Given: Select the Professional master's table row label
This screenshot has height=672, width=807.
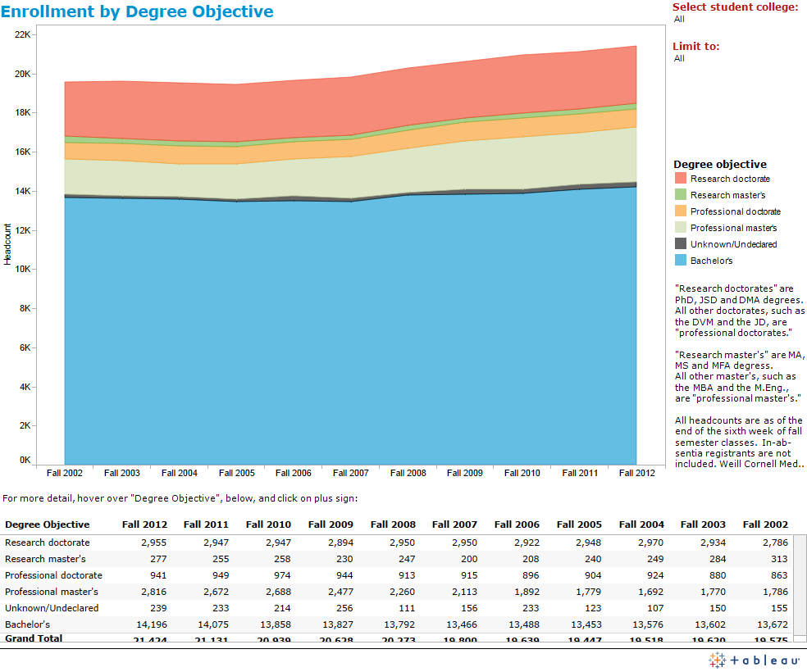Looking at the screenshot, I should pos(52,592).
